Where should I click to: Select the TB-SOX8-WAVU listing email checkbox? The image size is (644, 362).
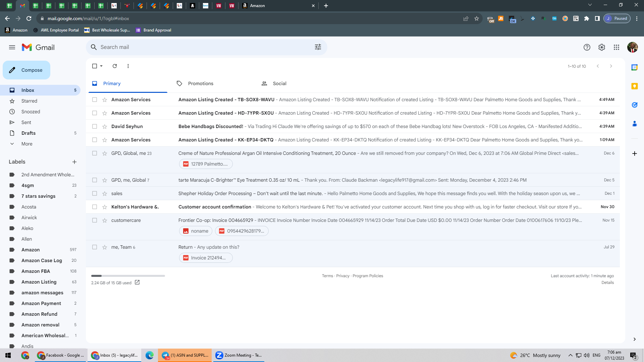point(95,100)
